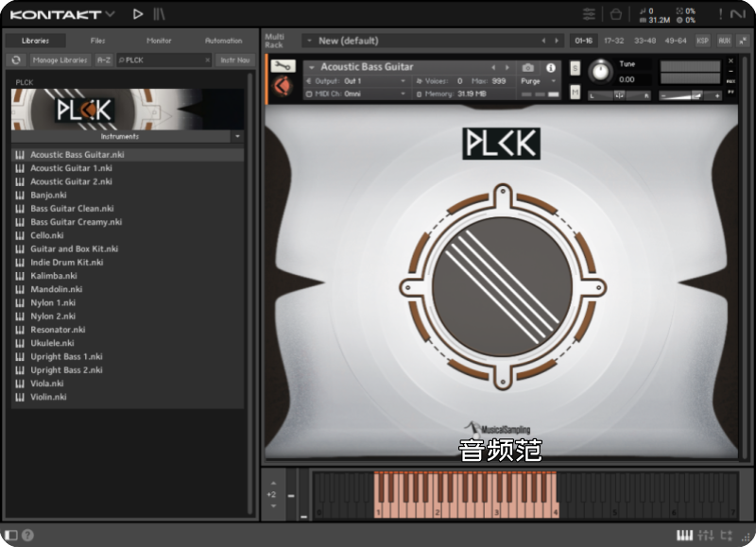This screenshot has width=756, height=547.
Task: Toggle the A-Z library sort button
Action: (x=104, y=60)
